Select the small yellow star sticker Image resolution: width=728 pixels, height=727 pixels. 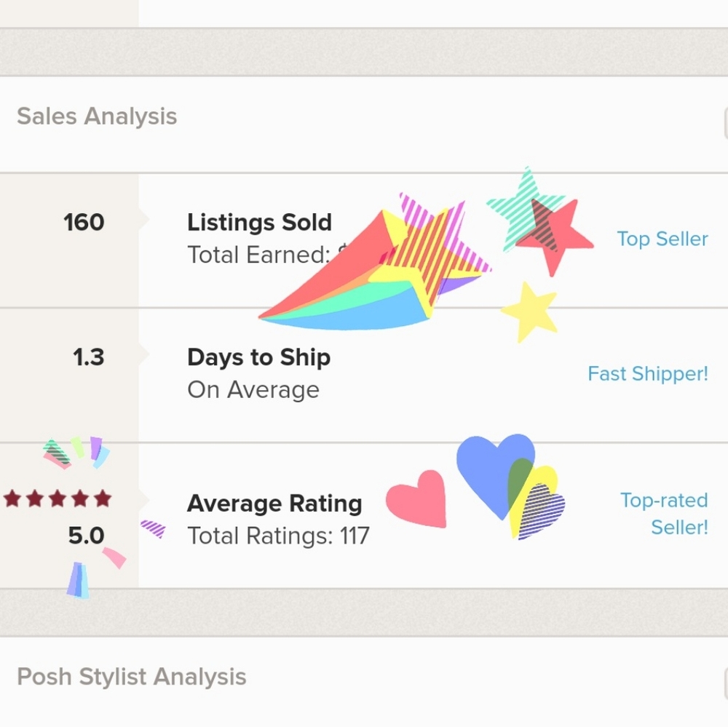[530, 311]
